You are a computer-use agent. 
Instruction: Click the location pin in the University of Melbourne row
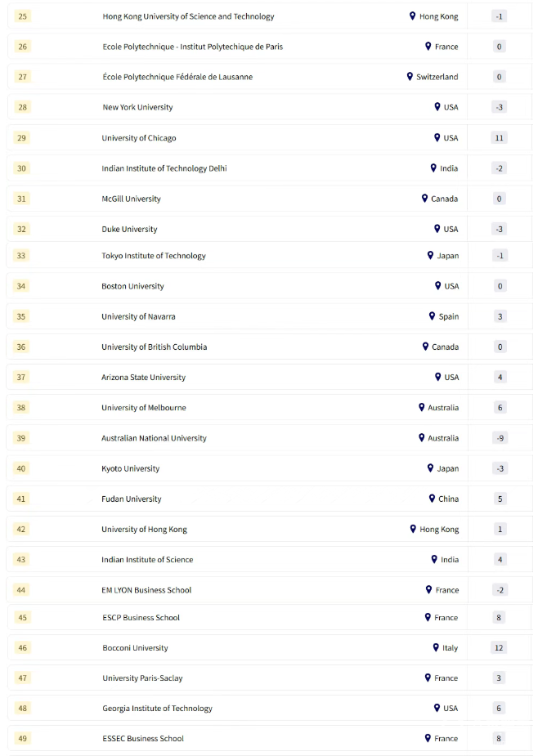pyautogui.click(x=421, y=407)
